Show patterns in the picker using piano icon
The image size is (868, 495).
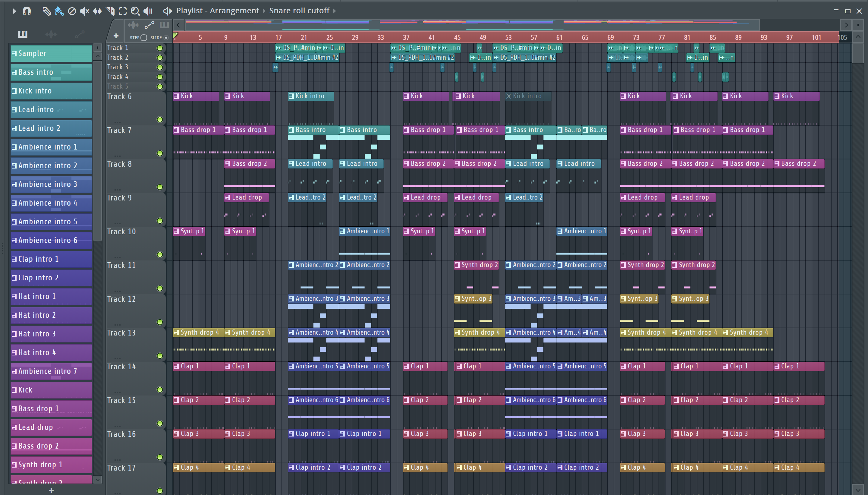click(x=23, y=34)
